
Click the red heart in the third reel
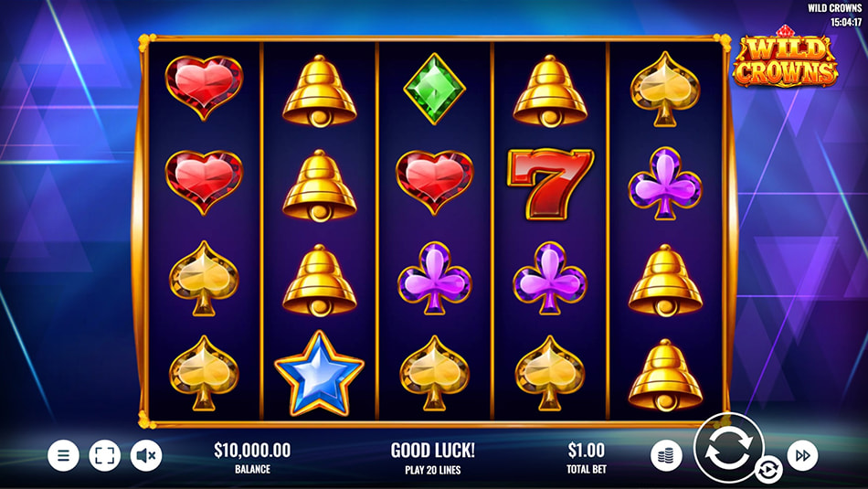[x=435, y=182]
